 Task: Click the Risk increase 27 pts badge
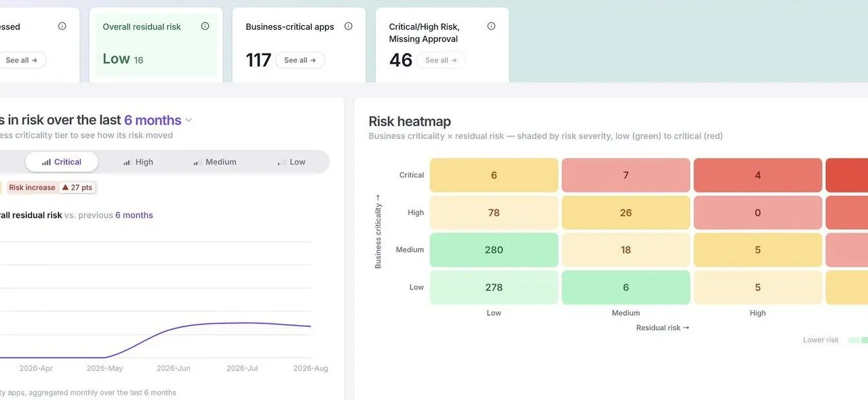51,188
